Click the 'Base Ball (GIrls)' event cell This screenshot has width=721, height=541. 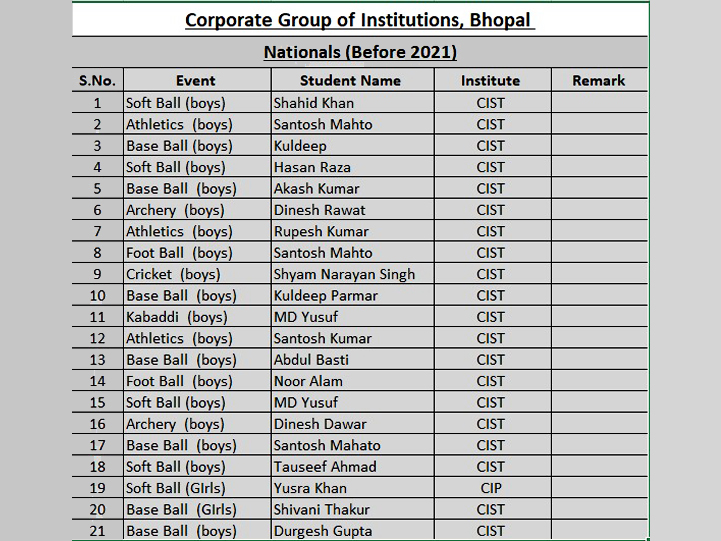197,509
